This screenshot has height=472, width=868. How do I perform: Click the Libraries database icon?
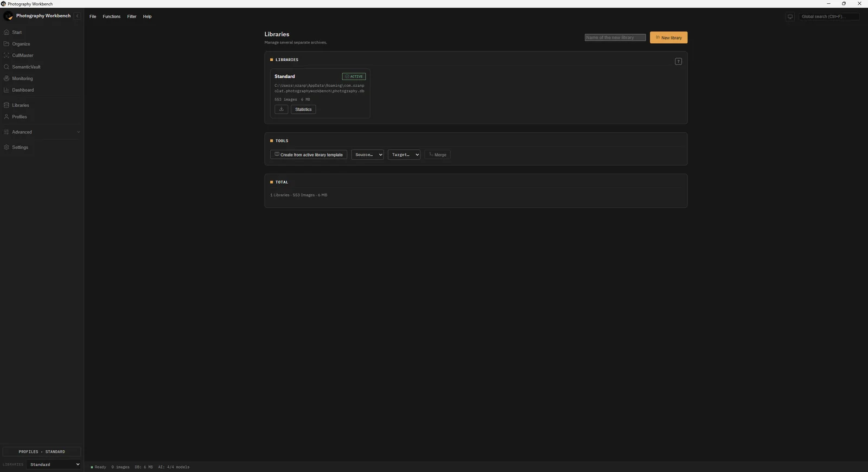point(7,105)
